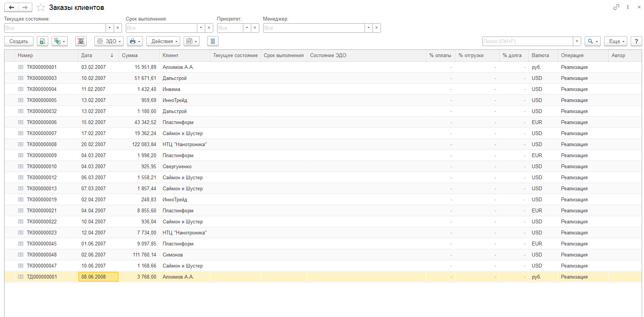This screenshot has height=317, width=644.
Task: Click client cell Свергуненко
Action: pyautogui.click(x=177, y=166)
